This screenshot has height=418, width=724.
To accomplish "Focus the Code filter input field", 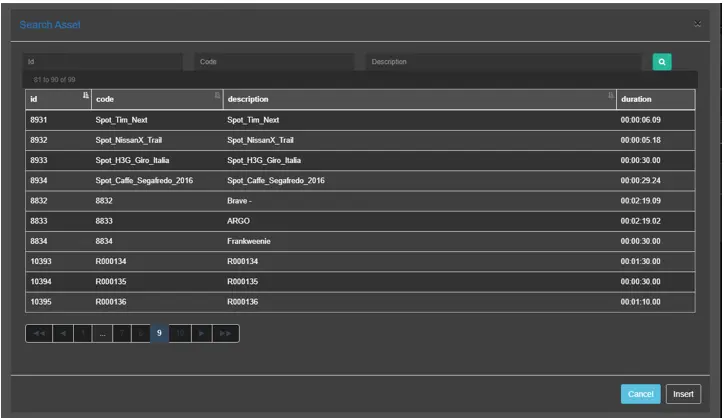I will click(x=274, y=62).
